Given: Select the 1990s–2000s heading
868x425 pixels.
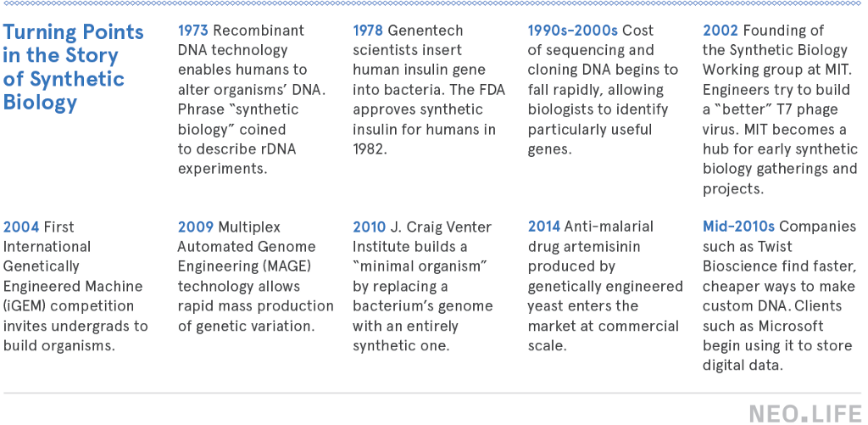Looking at the screenshot, I should (572, 31).
